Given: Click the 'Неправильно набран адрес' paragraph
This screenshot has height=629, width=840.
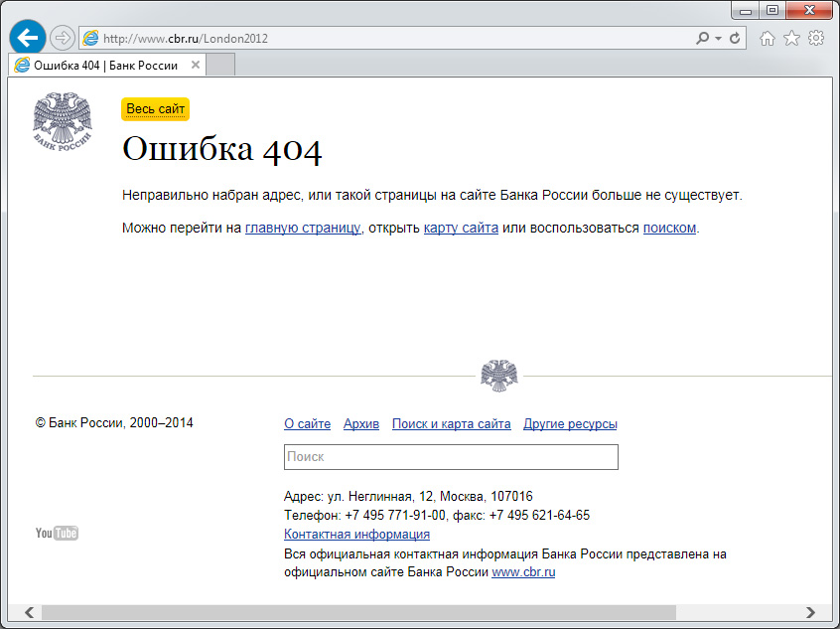Looking at the screenshot, I should point(432,195).
